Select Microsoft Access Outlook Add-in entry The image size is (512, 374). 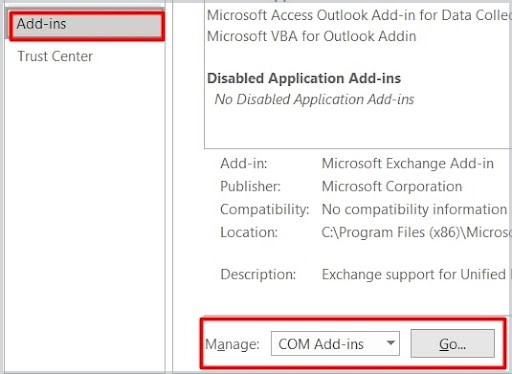coord(359,15)
